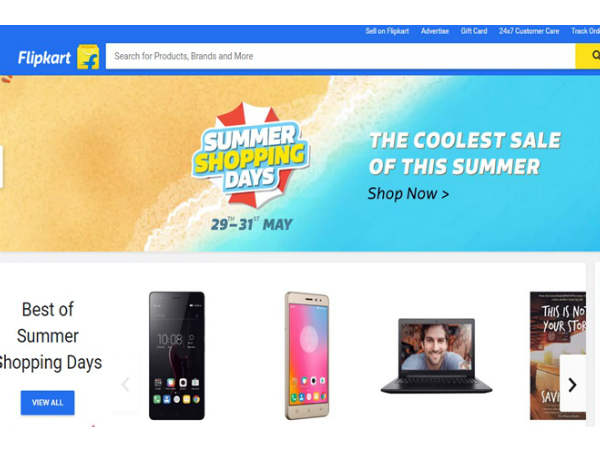Click Shop Now on the summer banner

tap(408, 194)
